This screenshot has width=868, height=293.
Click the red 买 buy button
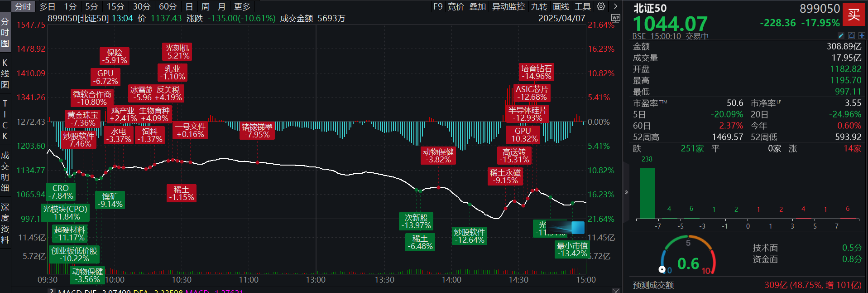coord(854,15)
